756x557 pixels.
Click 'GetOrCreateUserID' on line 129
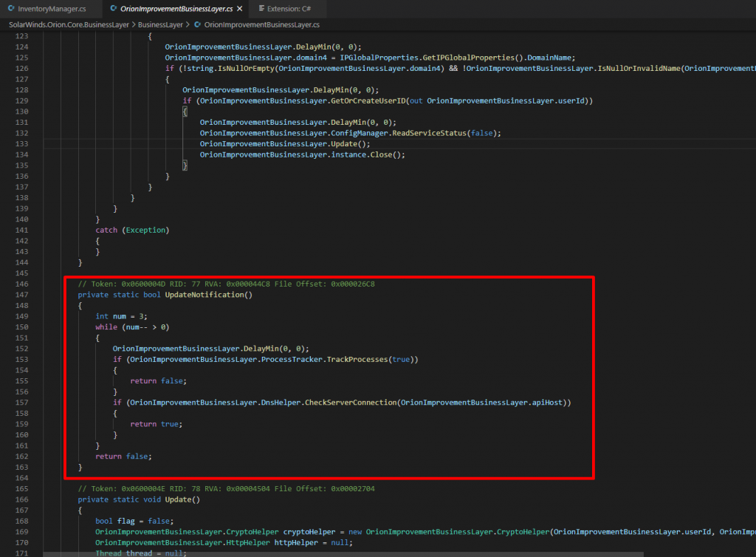(x=368, y=100)
